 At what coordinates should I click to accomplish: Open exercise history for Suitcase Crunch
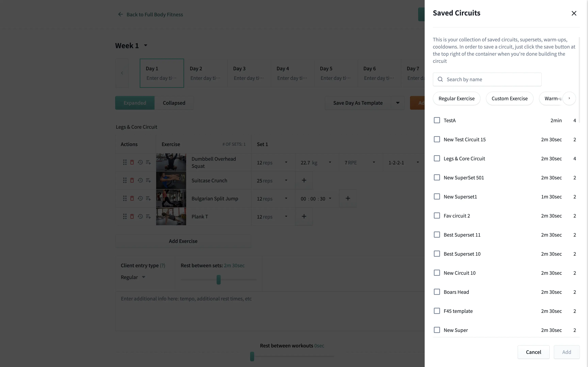coord(140,180)
